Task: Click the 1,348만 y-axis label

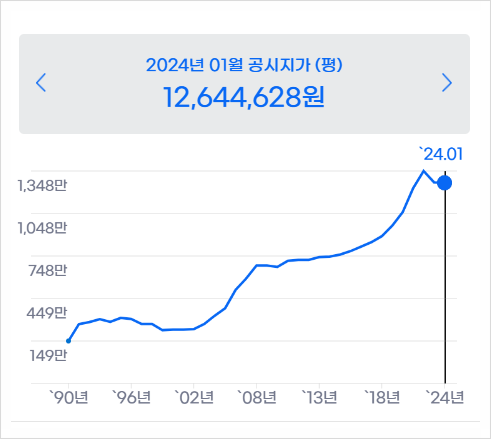Action: pos(42,185)
